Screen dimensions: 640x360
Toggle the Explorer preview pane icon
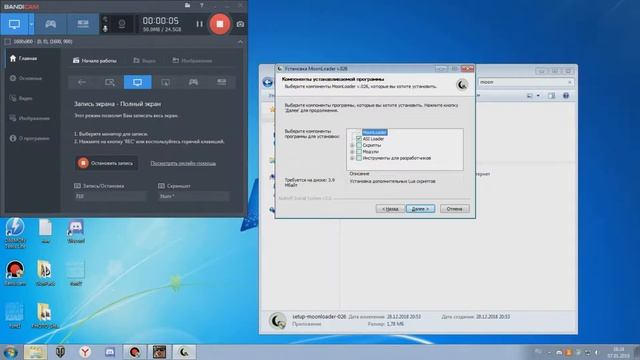click(x=551, y=96)
